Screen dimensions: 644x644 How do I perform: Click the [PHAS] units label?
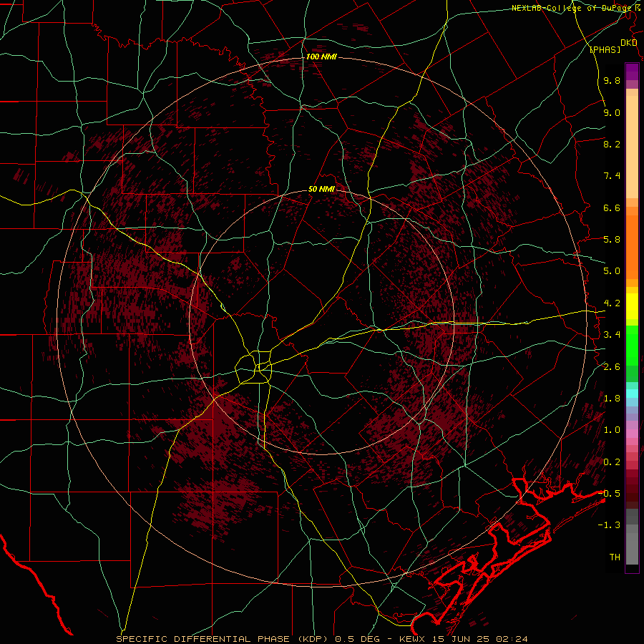tap(605, 50)
